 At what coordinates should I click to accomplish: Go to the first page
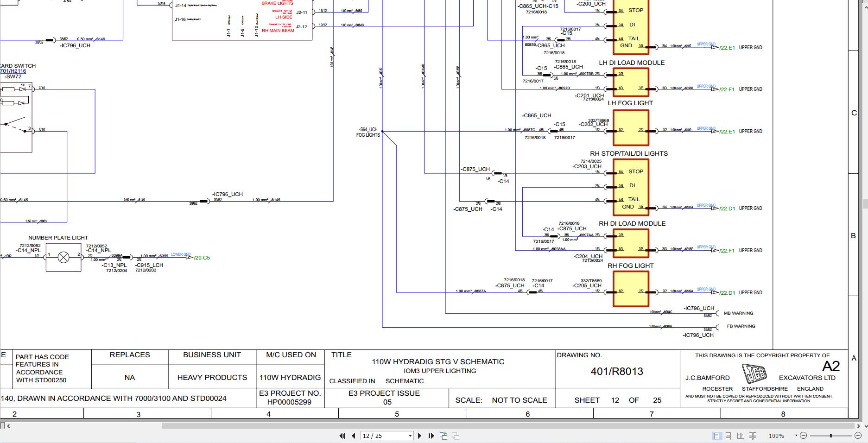click(x=342, y=436)
